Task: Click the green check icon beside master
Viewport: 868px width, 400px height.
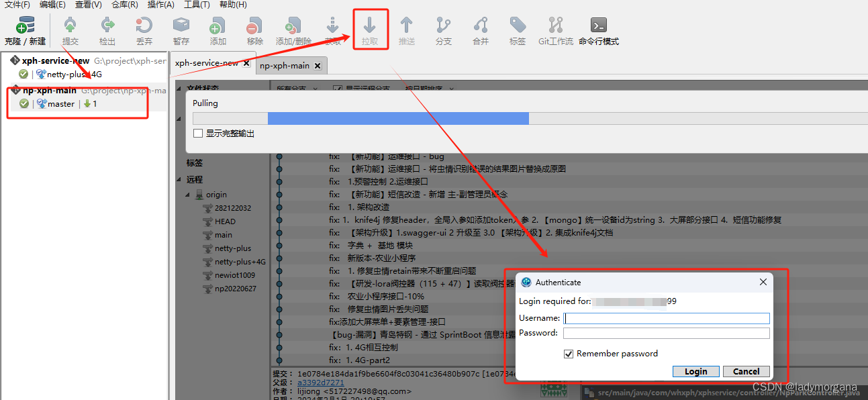Action: tap(24, 104)
